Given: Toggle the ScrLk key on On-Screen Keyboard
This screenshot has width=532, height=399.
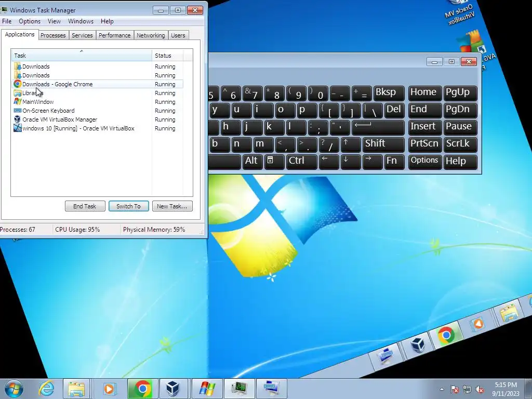Looking at the screenshot, I should [x=460, y=144].
